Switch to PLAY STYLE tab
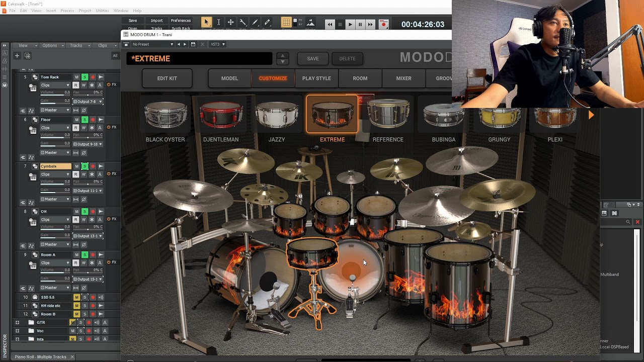 click(x=316, y=78)
